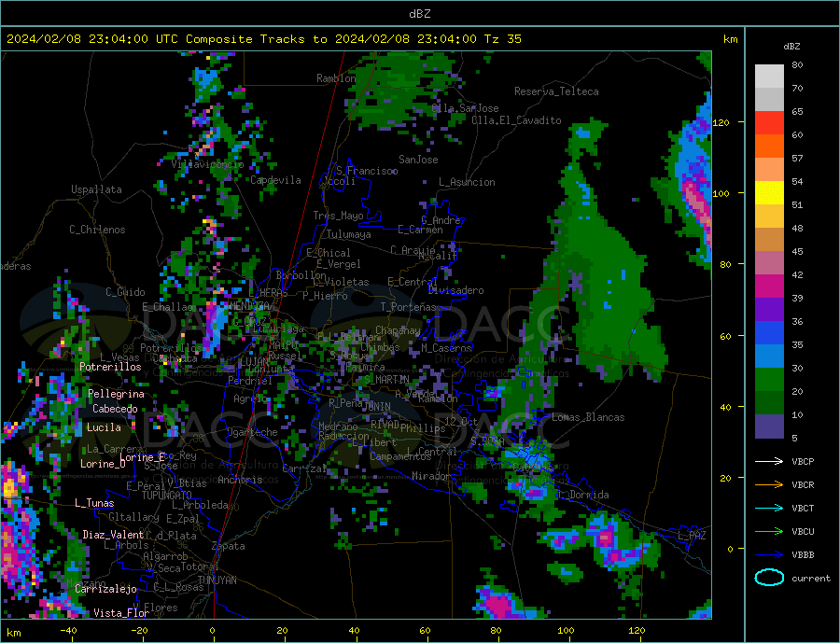Click the 'Campamentos' place label

[x=400, y=456]
